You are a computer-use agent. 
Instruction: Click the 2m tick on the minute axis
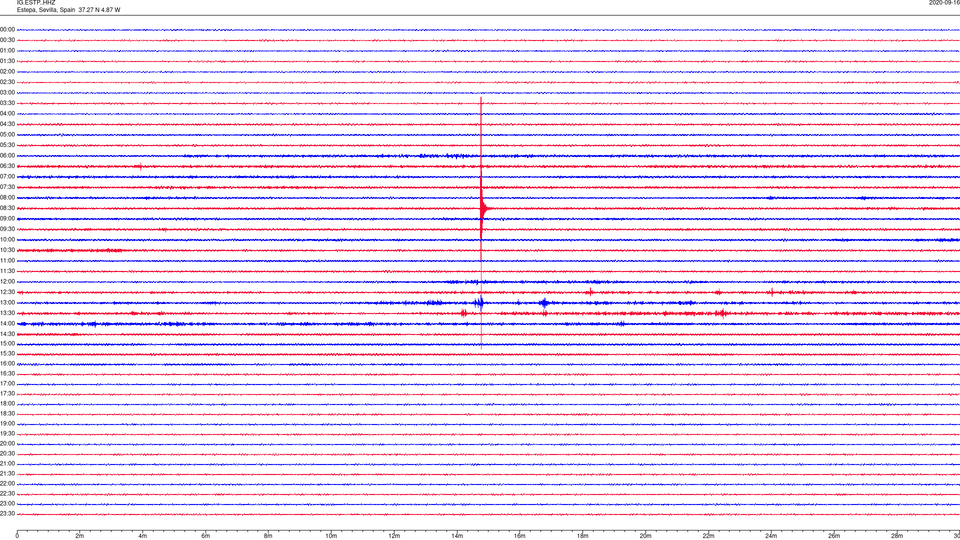tap(80, 536)
